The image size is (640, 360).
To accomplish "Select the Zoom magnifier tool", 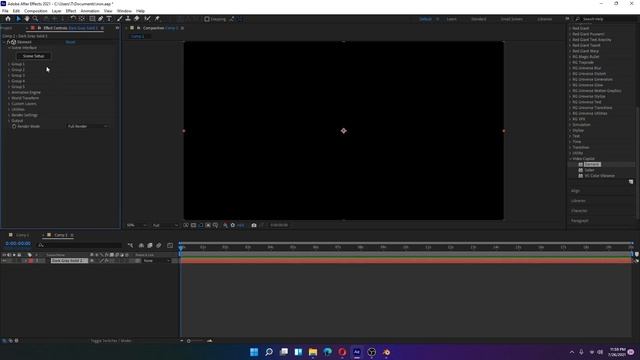I will pos(36,19).
